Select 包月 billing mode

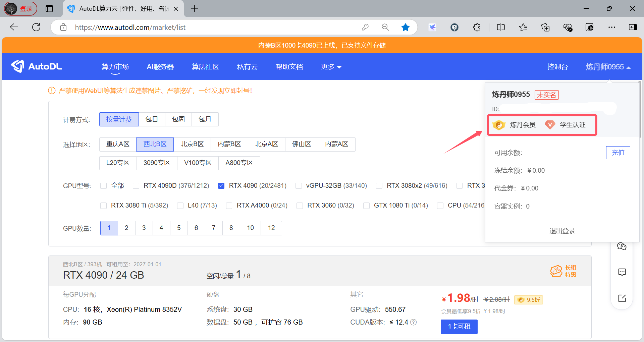[x=205, y=119]
